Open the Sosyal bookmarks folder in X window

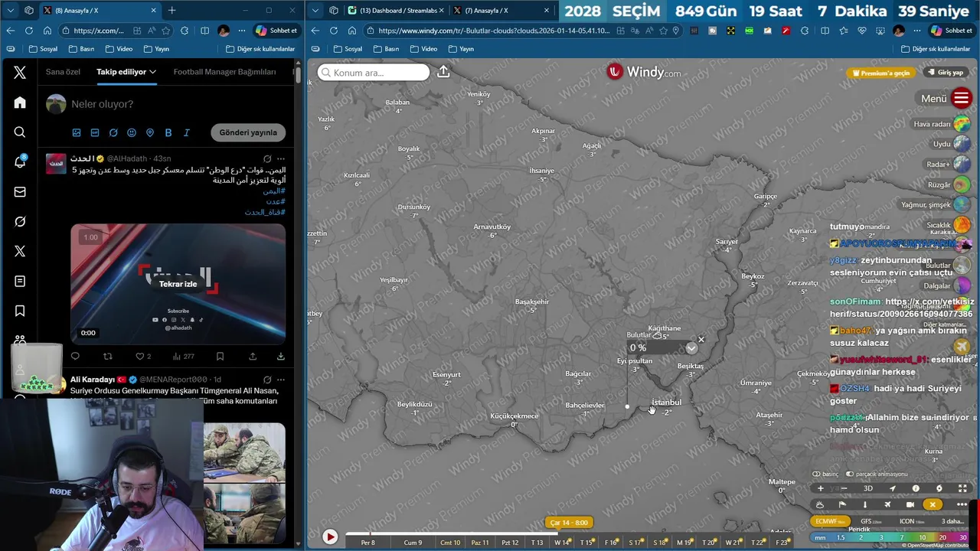coord(44,48)
